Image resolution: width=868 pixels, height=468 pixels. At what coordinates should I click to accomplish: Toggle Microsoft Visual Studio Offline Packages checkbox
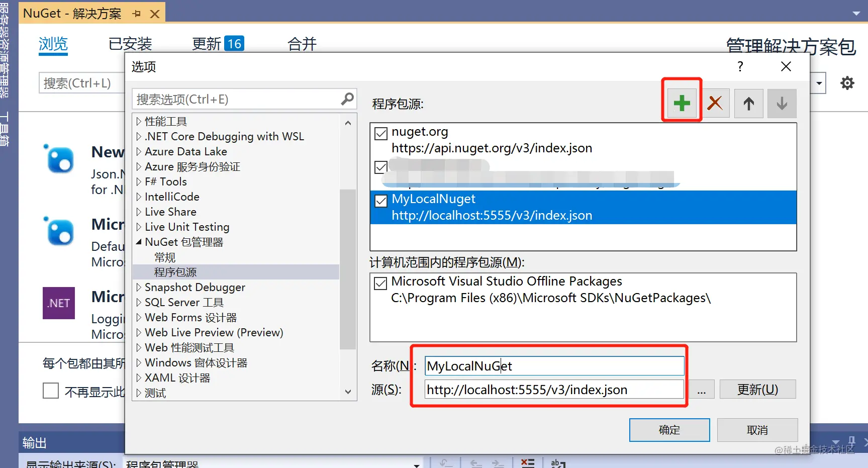tap(381, 283)
